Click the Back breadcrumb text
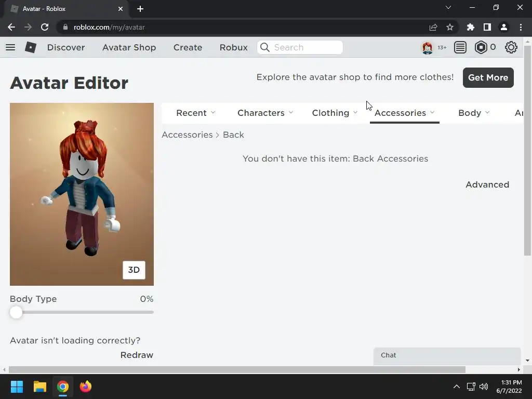Screen dimensions: 532x399 (233, 135)
